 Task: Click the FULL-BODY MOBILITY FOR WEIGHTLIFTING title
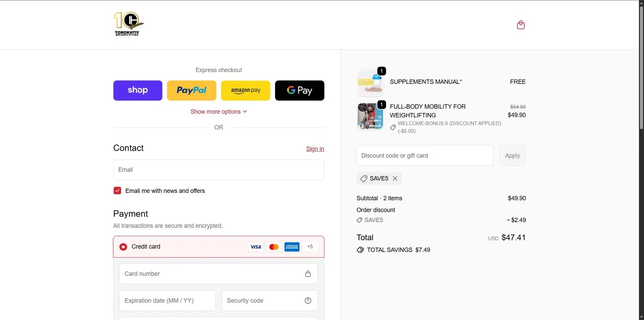click(x=428, y=111)
